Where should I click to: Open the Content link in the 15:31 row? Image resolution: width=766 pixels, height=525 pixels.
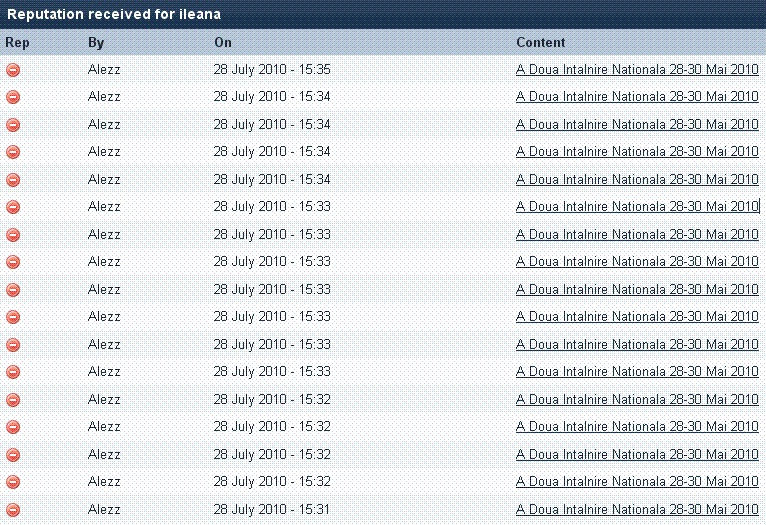point(637,510)
